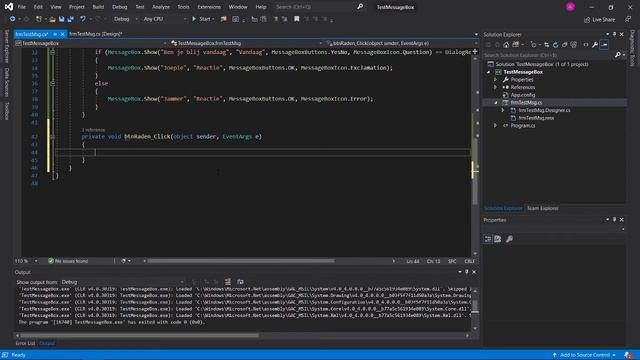Open the Debug menu

[x=120, y=7]
